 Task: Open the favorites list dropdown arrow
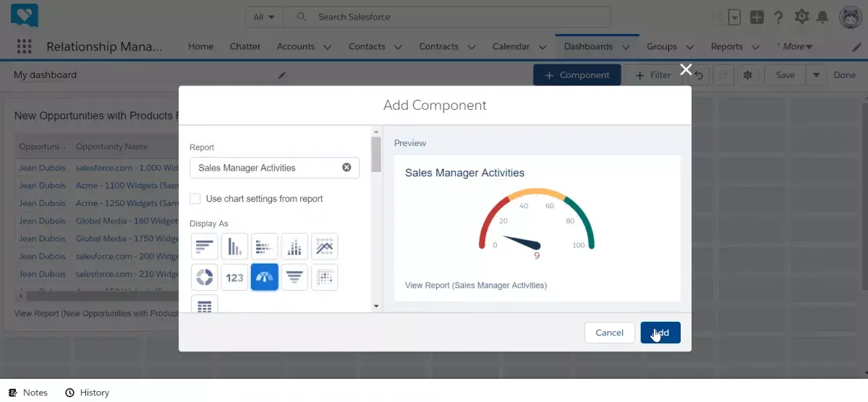click(x=735, y=17)
